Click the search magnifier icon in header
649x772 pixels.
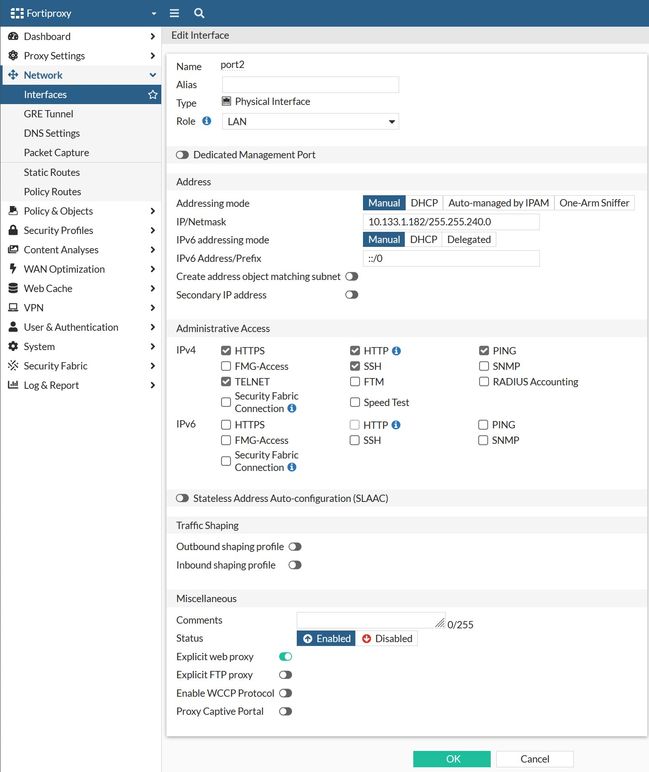coord(199,13)
